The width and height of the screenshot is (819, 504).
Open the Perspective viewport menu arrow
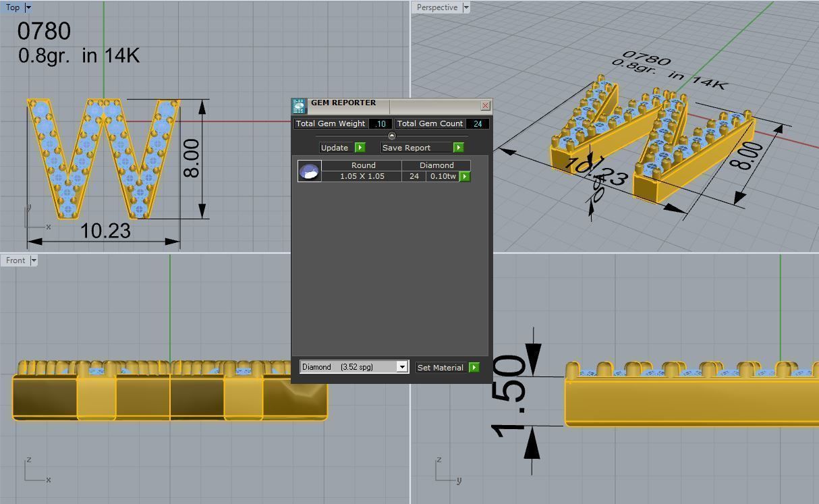point(465,7)
